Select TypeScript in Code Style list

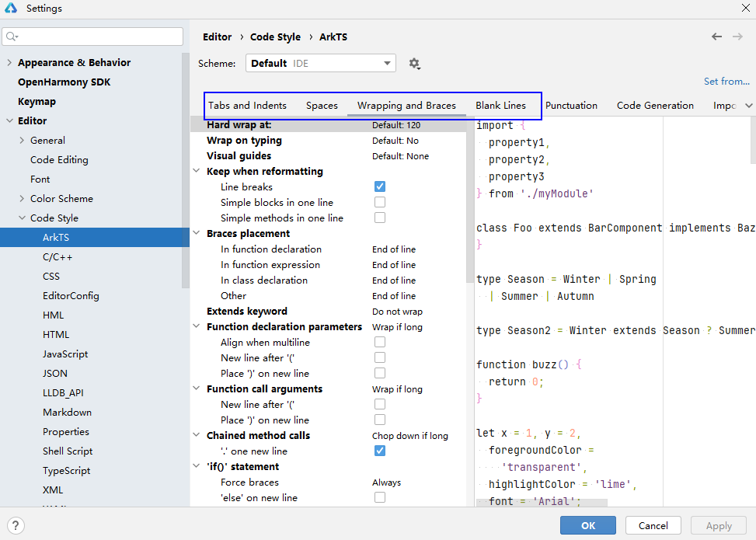coord(66,471)
